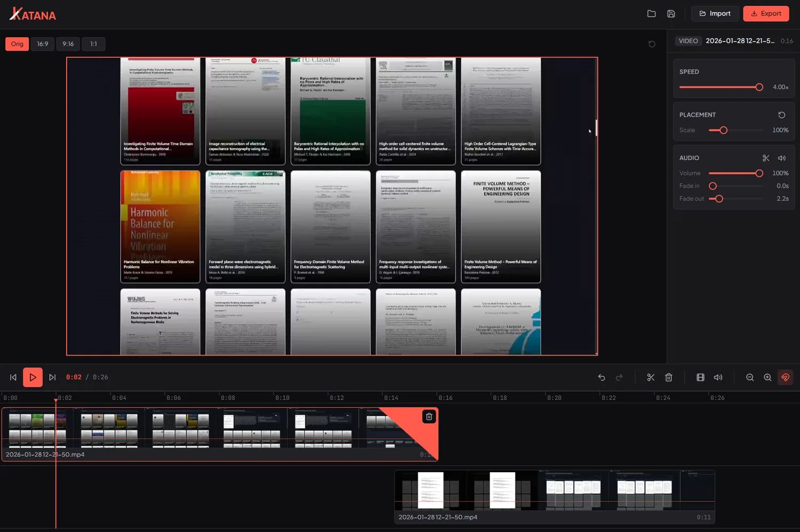This screenshot has height=532, width=800.
Task: Click the 4.00x speed value
Action: point(780,87)
